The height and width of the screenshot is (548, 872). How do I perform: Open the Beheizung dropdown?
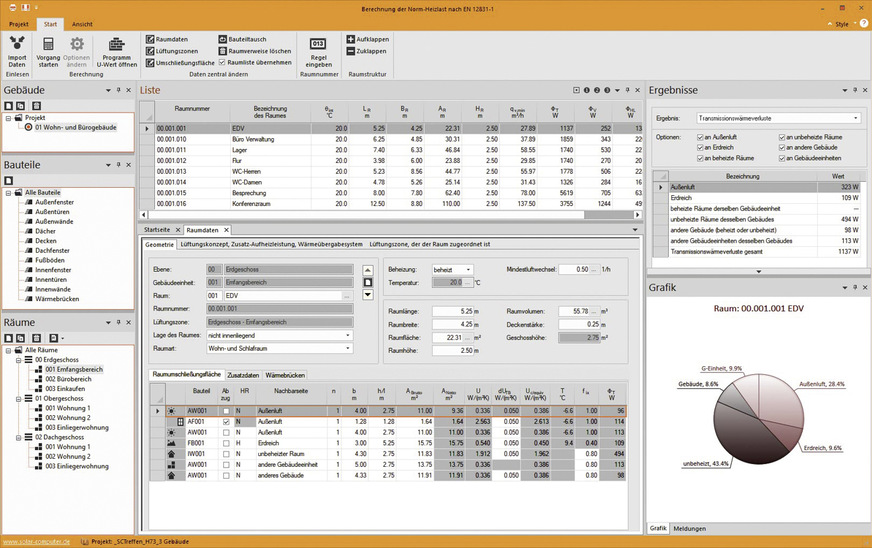pyautogui.click(x=451, y=270)
